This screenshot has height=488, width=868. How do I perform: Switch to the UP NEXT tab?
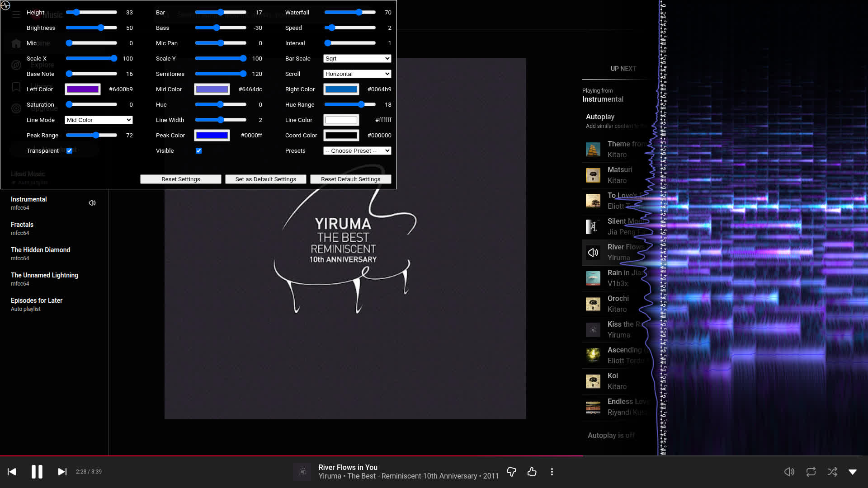tap(623, 69)
